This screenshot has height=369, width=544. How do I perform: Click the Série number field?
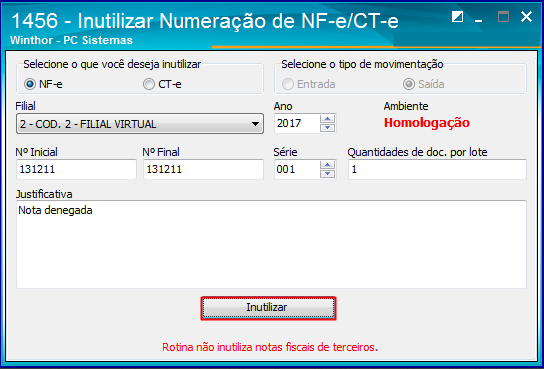pos(298,170)
